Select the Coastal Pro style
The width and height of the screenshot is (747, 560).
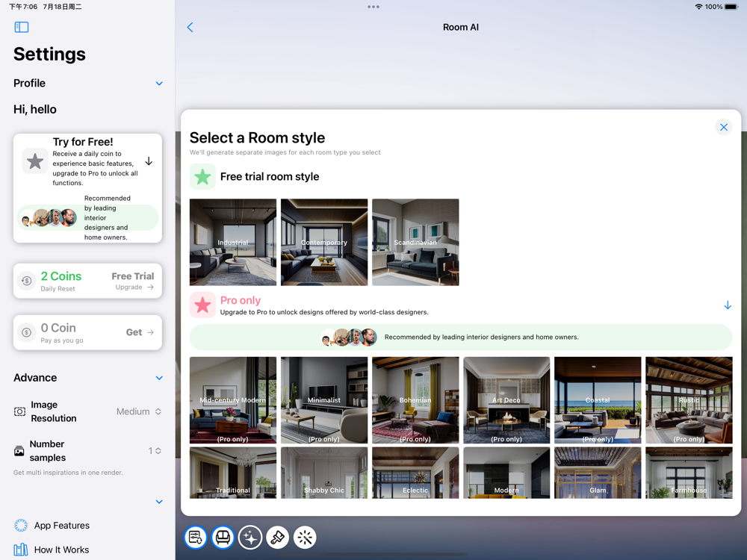tap(598, 400)
